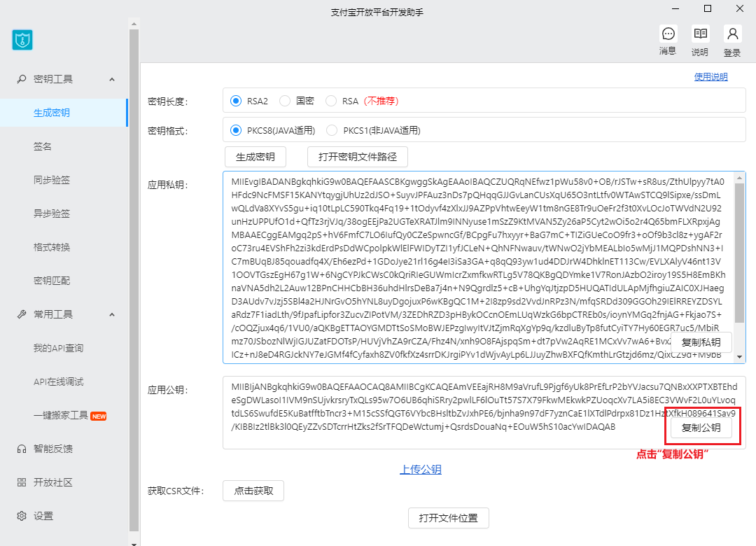Click the private key scrollbar up arrow

(x=740, y=178)
